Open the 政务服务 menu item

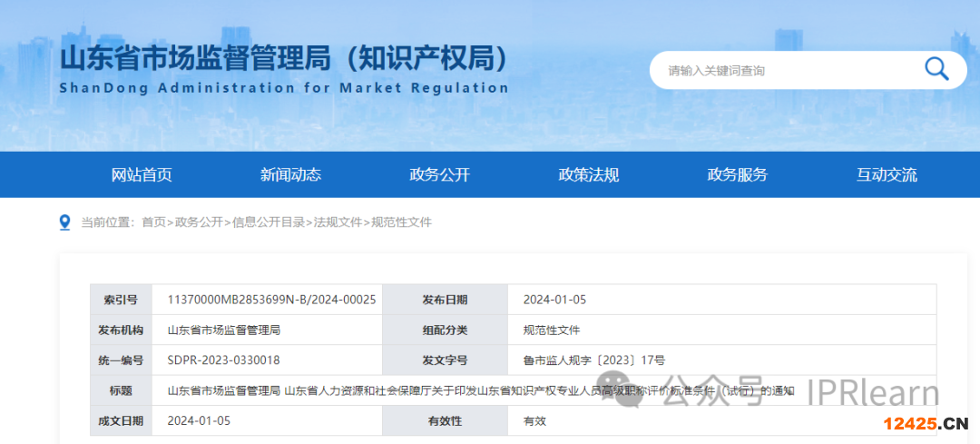point(738,175)
